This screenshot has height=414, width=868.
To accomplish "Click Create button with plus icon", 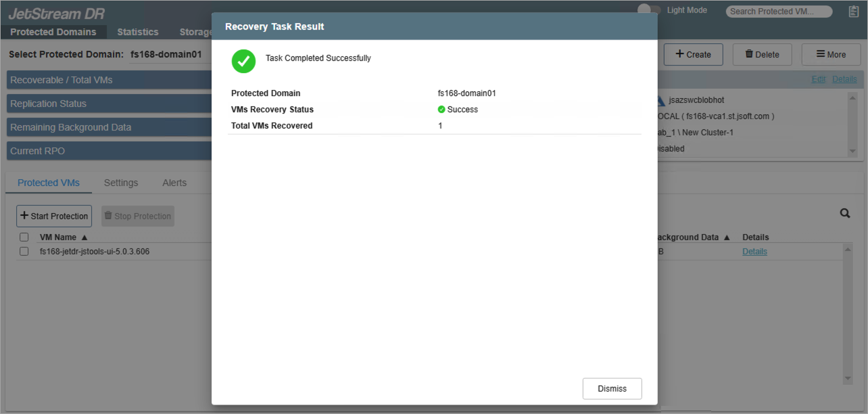I will tap(693, 55).
